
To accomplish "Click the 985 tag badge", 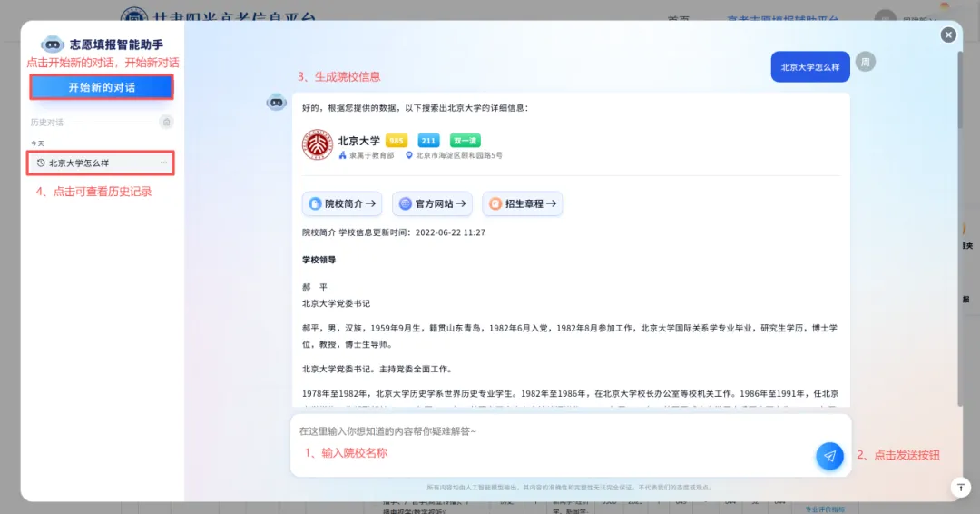I will pos(397,141).
